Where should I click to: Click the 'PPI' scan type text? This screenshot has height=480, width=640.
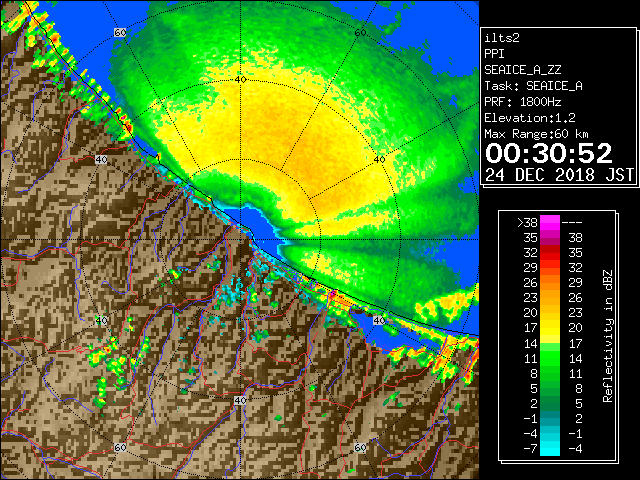(x=494, y=54)
